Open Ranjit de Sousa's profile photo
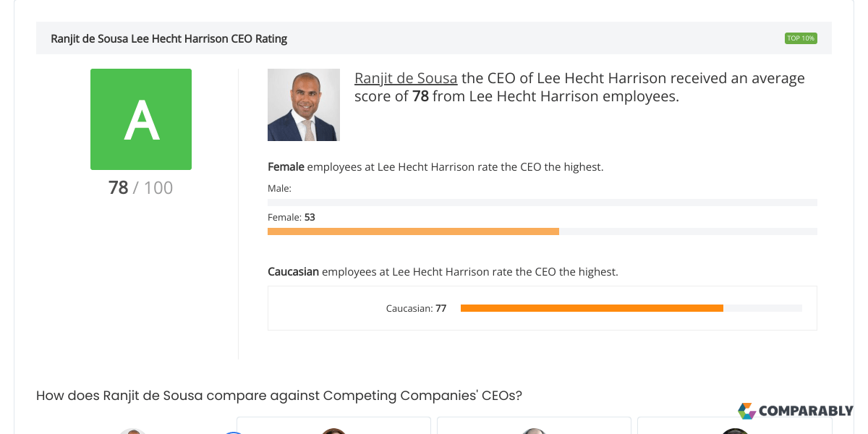 tap(304, 105)
